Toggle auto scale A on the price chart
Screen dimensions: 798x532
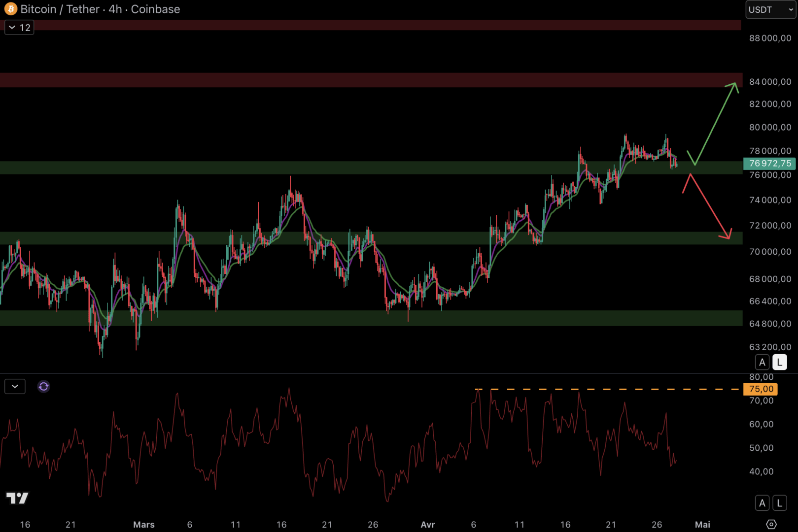pyautogui.click(x=762, y=363)
